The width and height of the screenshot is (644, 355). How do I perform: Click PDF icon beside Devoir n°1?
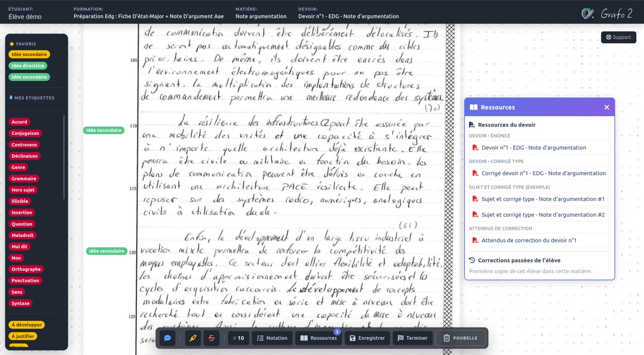[x=475, y=148]
